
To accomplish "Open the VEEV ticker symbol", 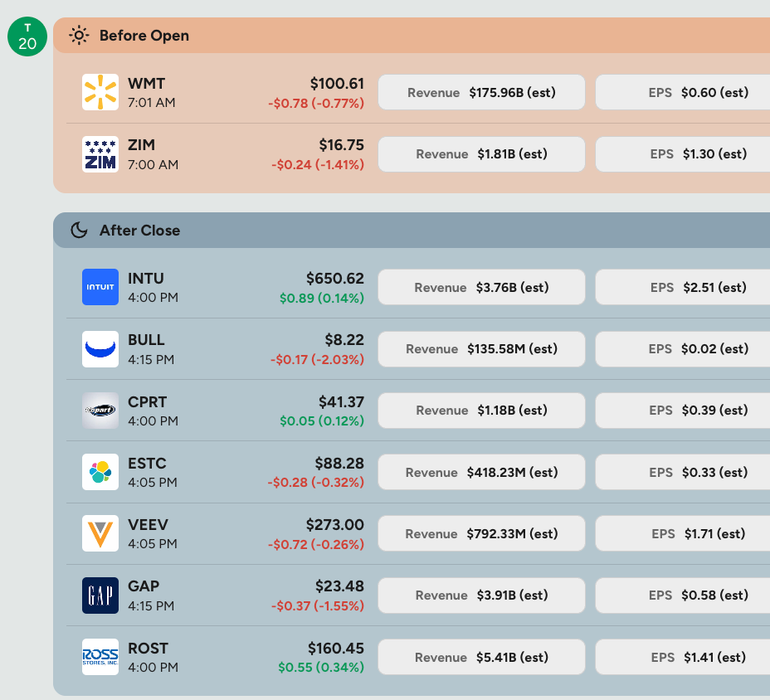I will point(148,525).
